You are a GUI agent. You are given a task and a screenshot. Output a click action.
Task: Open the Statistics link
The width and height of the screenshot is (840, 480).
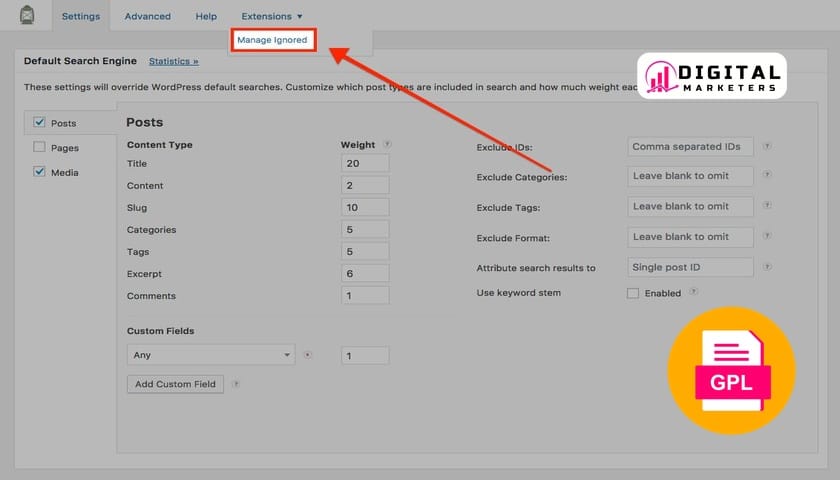175,61
